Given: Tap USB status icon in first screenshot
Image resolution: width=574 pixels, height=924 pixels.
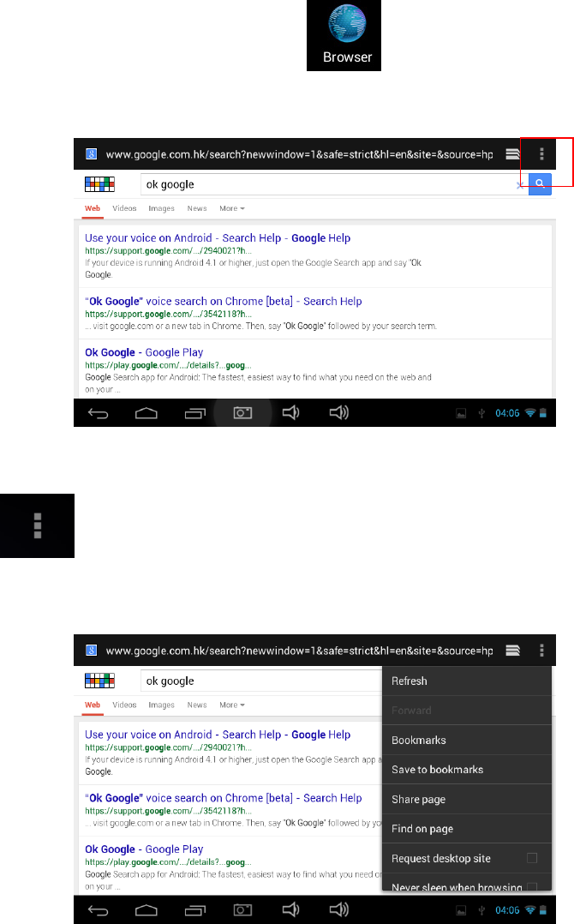Looking at the screenshot, I should (x=481, y=413).
